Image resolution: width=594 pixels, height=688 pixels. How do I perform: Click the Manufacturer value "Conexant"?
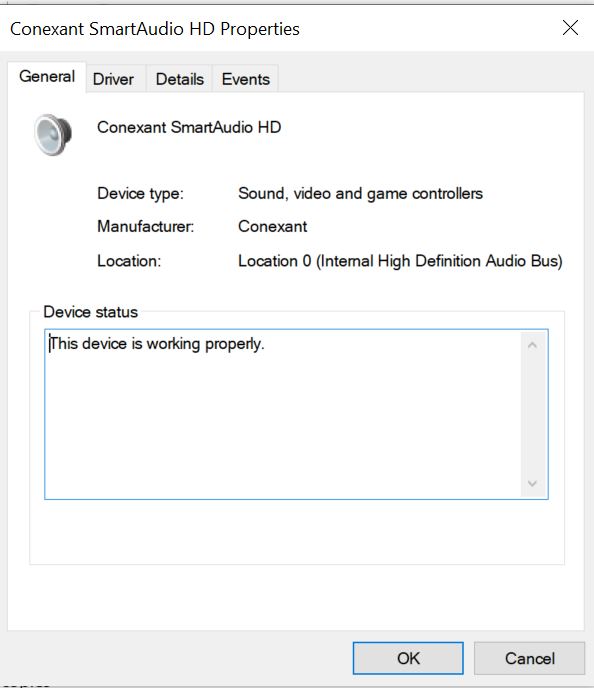pyautogui.click(x=272, y=226)
